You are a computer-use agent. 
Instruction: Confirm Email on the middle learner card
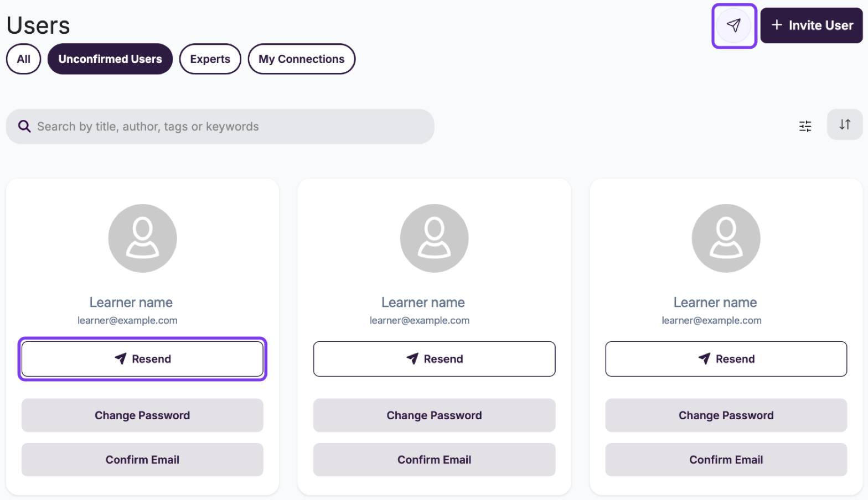pos(435,460)
